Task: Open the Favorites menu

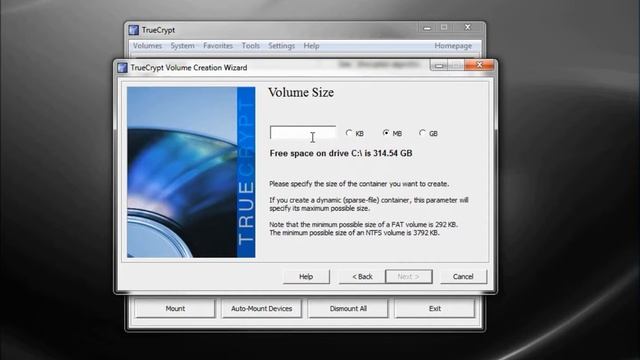Action: pos(218,46)
